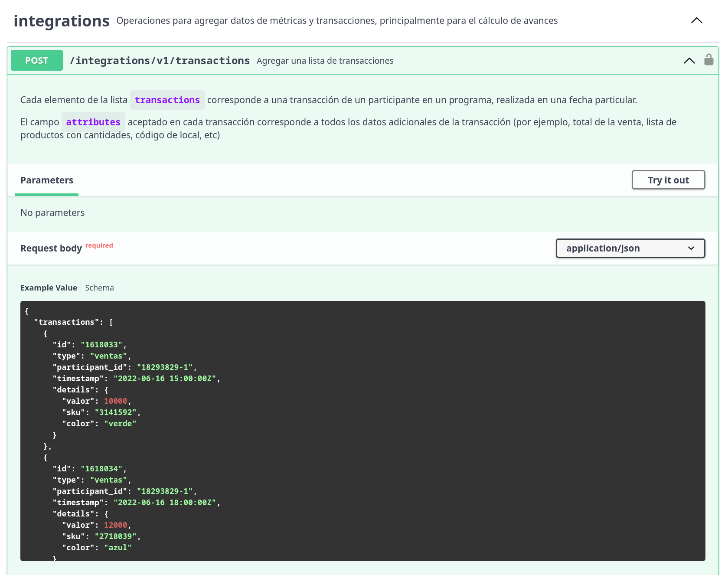The width and height of the screenshot is (728, 575).
Task: Click the Agregar una lista de transacciones summary
Action: pos(325,61)
